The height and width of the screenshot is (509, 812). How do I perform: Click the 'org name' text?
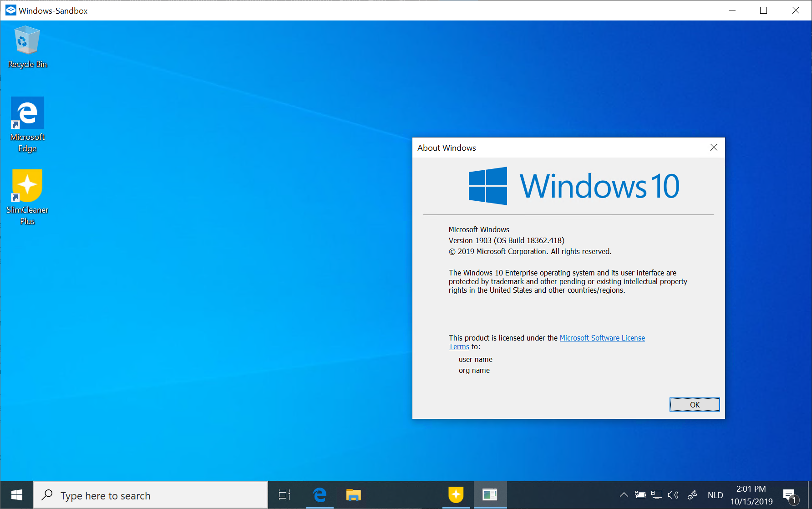tap(474, 370)
